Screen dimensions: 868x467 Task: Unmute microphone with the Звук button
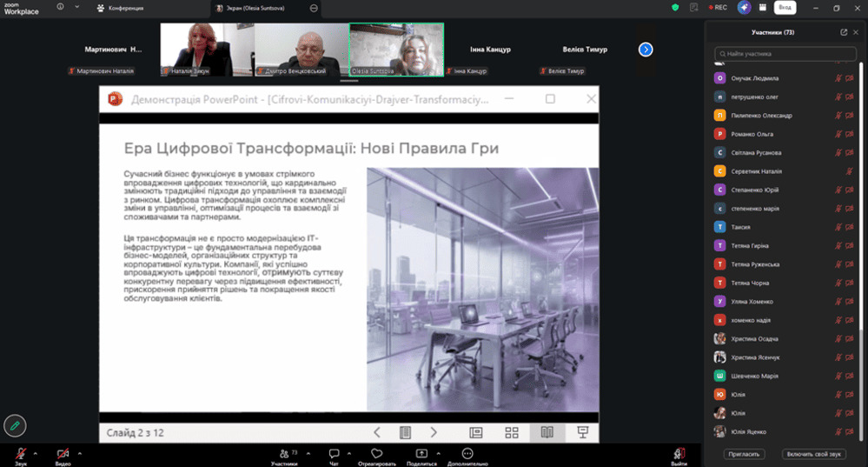coord(20,453)
